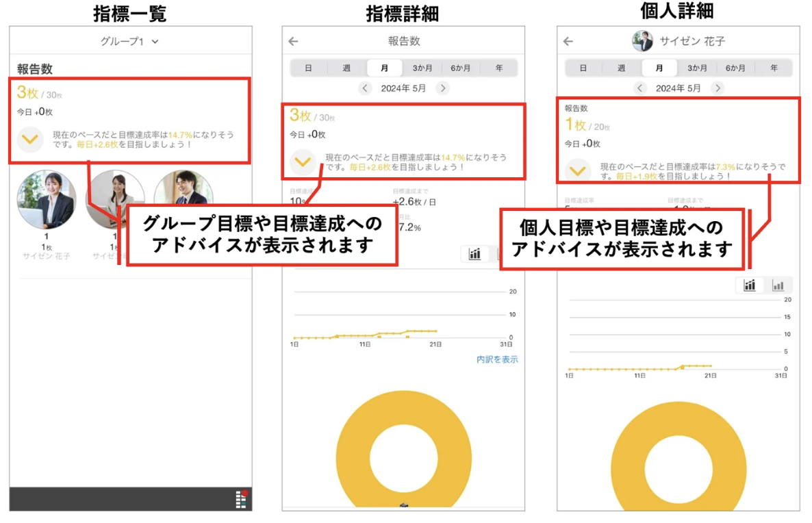Go back from サイゼン 花子 personal screen

click(x=568, y=41)
